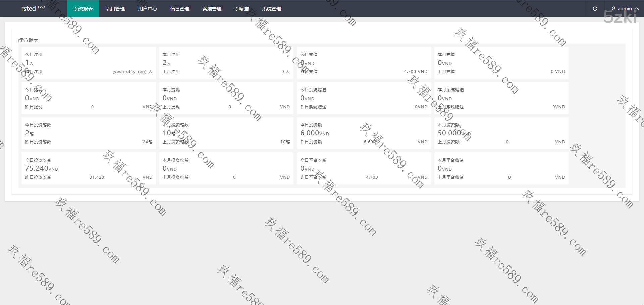Expand the admin dropdown arrow
The height and width of the screenshot is (305, 644).
click(636, 9)
